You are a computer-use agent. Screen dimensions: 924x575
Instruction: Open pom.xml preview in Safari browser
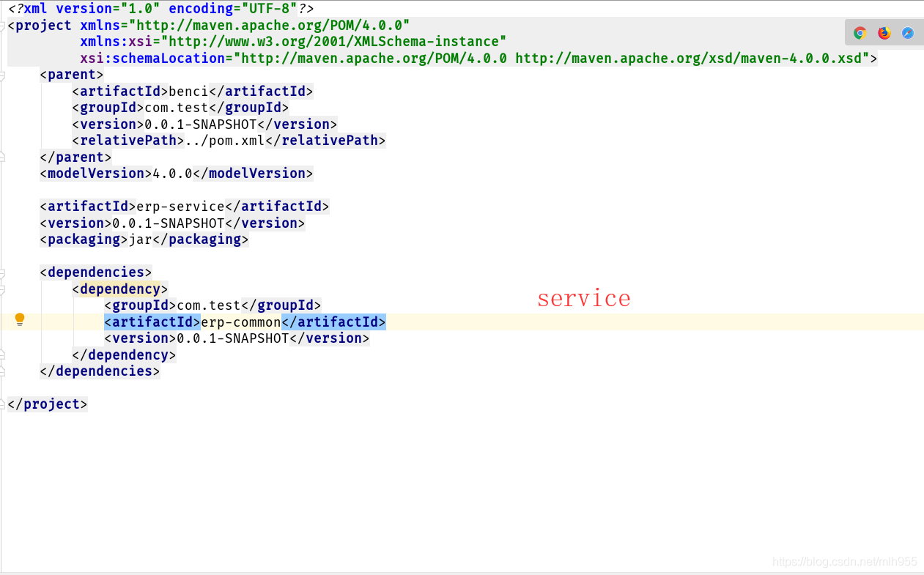[x=908, y=33]
